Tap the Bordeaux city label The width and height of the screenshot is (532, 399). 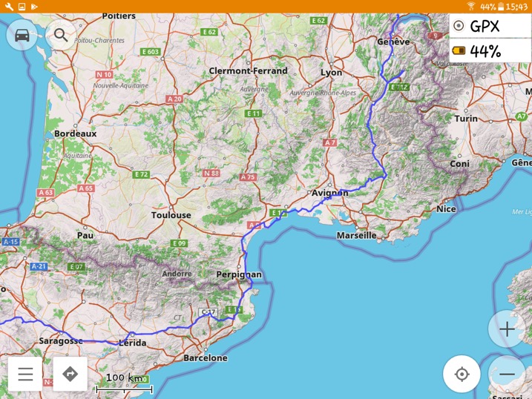[75, 133]
